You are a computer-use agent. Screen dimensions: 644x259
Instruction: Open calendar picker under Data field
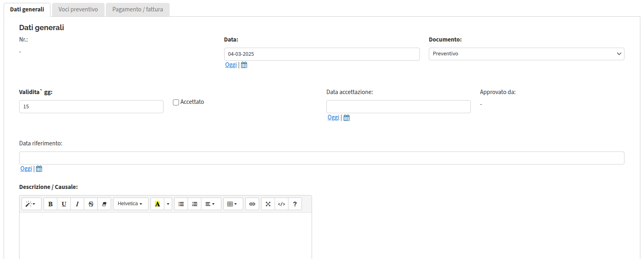[244, 65]
